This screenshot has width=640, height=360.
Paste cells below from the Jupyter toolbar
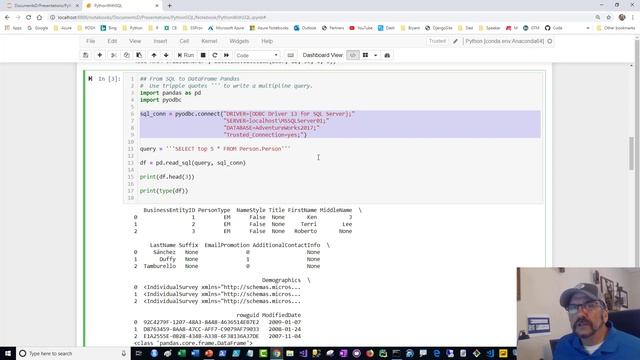[139, 55]
